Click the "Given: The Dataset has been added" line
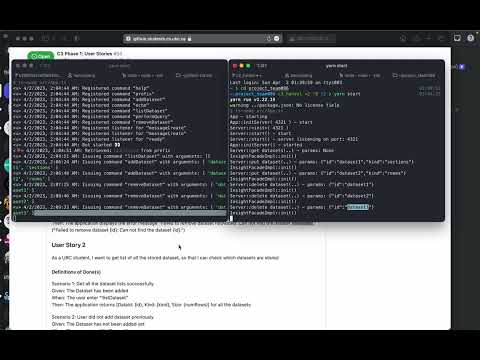This screenshot has height=360, width=480. point(90,291)
